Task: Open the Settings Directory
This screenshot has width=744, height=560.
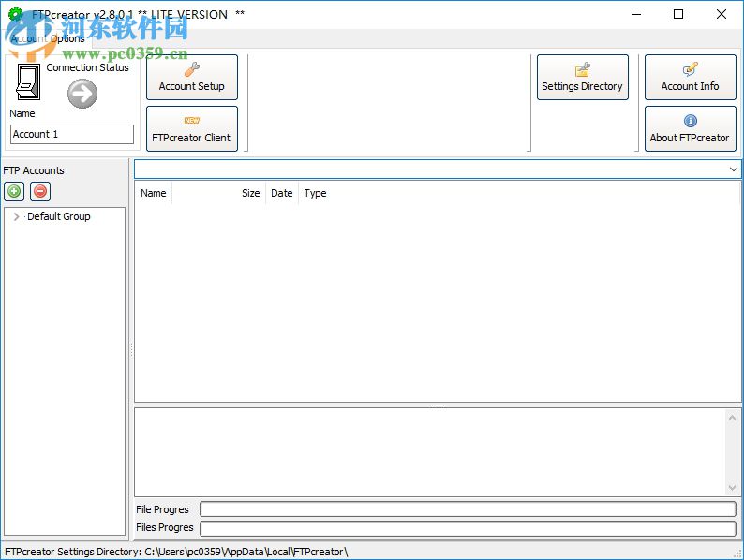Action: point(582,78)
